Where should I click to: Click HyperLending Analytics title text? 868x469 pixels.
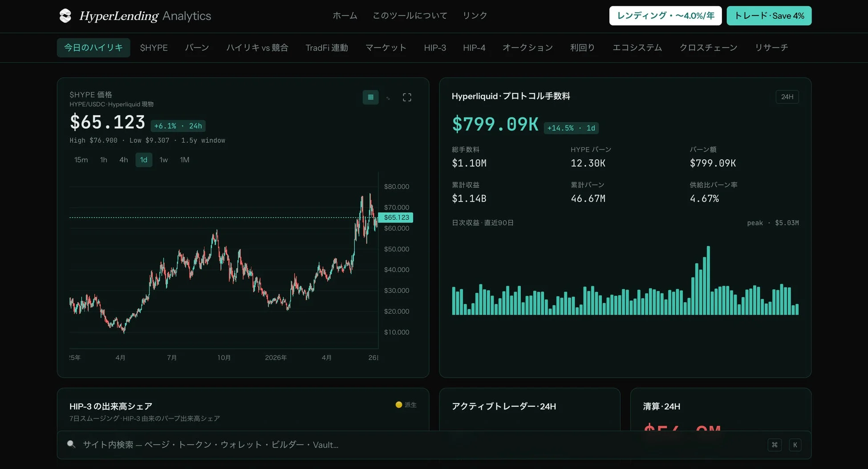(x=145, y=16)
